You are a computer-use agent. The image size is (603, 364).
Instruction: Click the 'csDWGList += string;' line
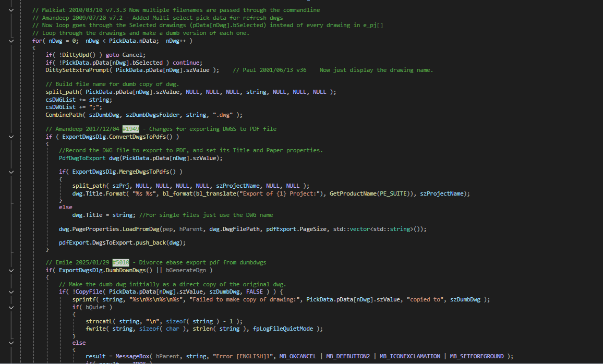79,100
